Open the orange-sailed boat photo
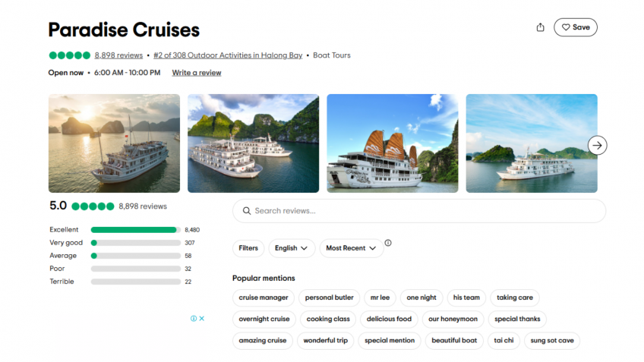This screenshot has height=362, width=644. pos(392,143)
